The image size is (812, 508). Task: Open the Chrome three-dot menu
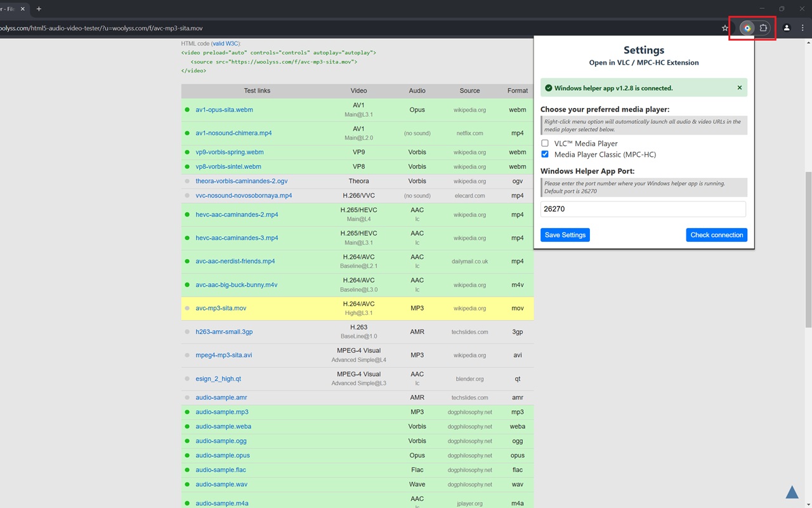click(x=802, y=28)
